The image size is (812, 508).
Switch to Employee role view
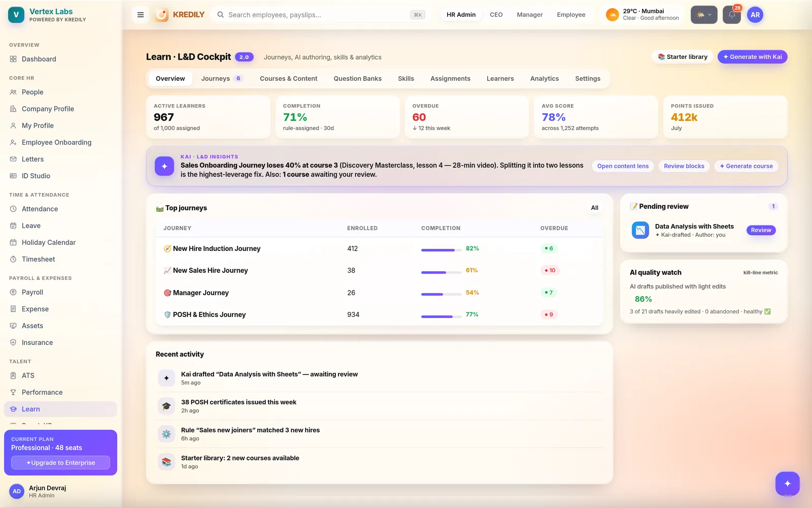(x=571, y=15)
